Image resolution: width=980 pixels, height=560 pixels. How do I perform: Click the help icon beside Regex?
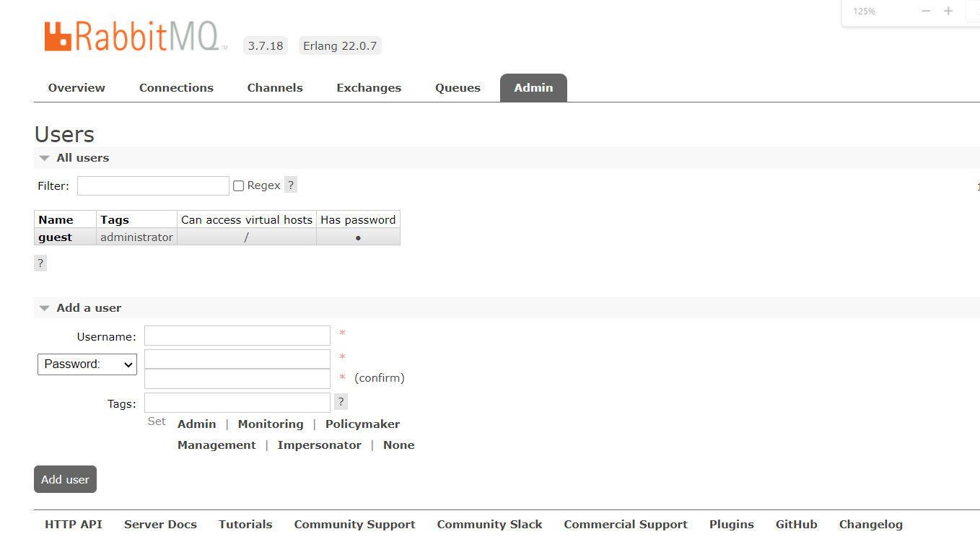[x=291, y=185]
